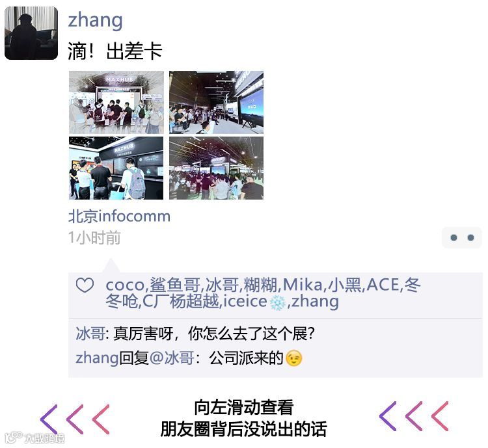Screen dimensions: 488x448
Task: Open the zhang username at top
Action: click(x=95, y=21)
